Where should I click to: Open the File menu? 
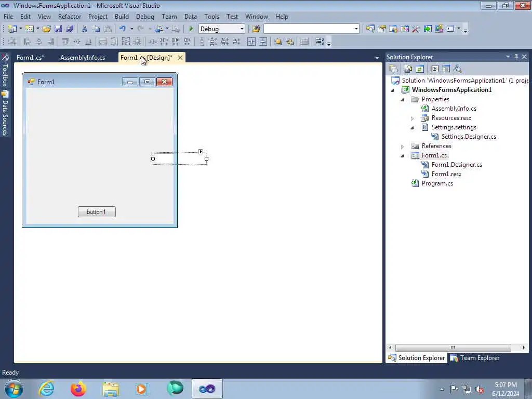(8, 16)
